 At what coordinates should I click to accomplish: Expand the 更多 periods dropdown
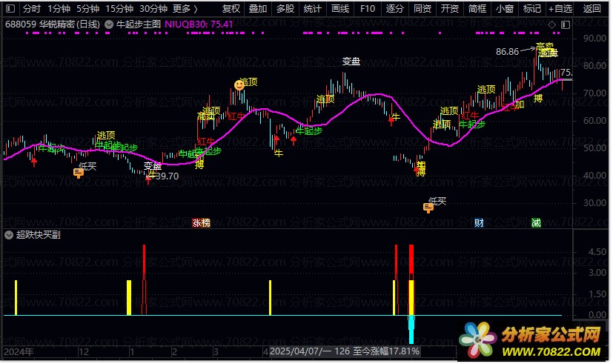[185, 8]
